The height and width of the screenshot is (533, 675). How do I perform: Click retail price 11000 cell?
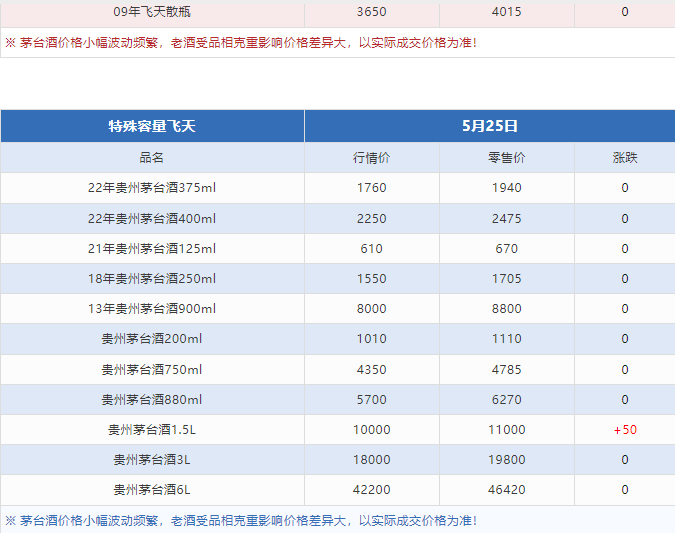click(507, 430)
